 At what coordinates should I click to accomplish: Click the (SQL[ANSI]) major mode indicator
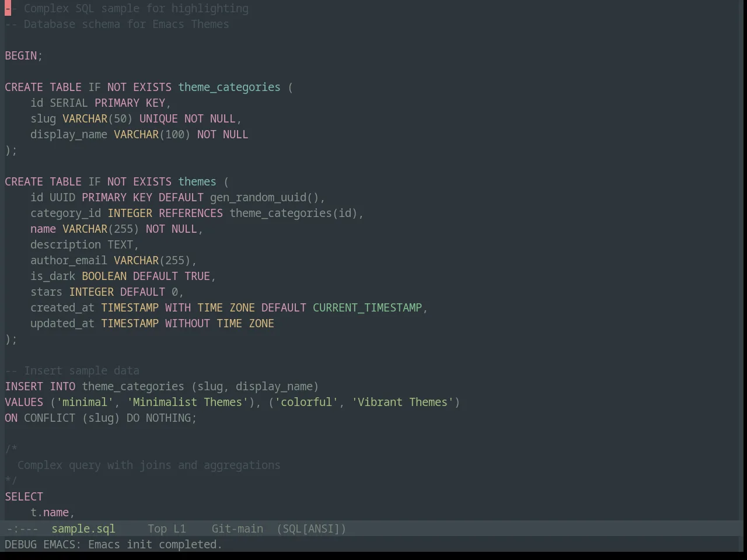[311, 528]
